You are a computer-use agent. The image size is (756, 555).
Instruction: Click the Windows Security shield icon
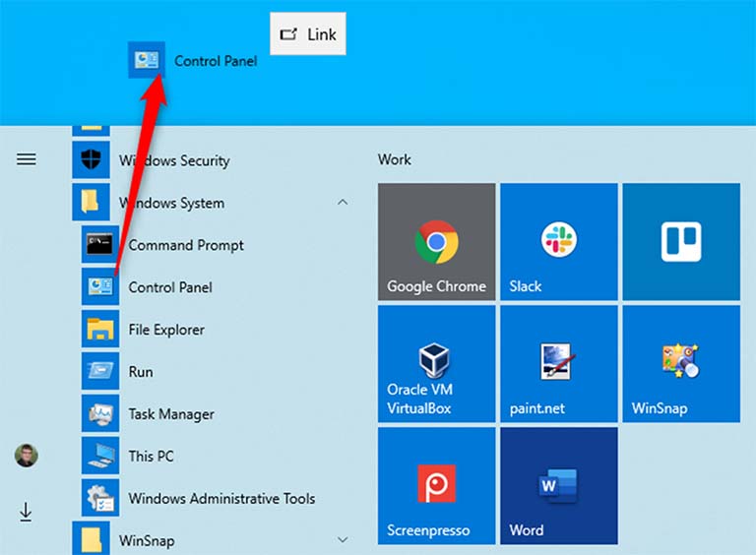point(92,159)
